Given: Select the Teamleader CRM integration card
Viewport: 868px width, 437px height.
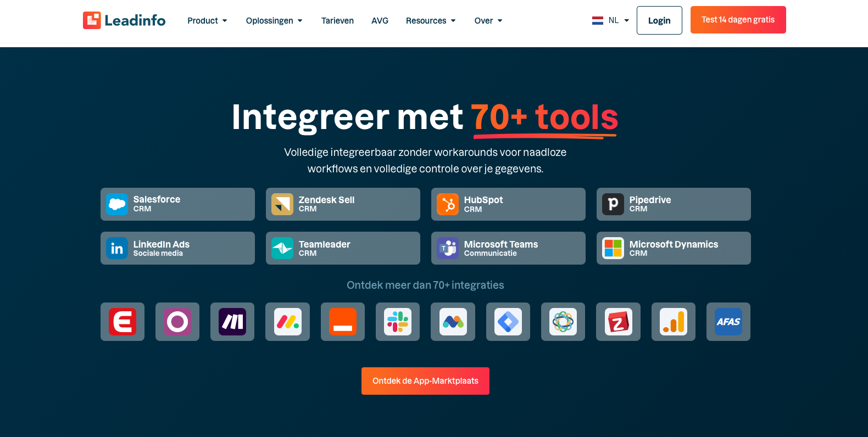Looking at the screenshot, I should point(343,248).
